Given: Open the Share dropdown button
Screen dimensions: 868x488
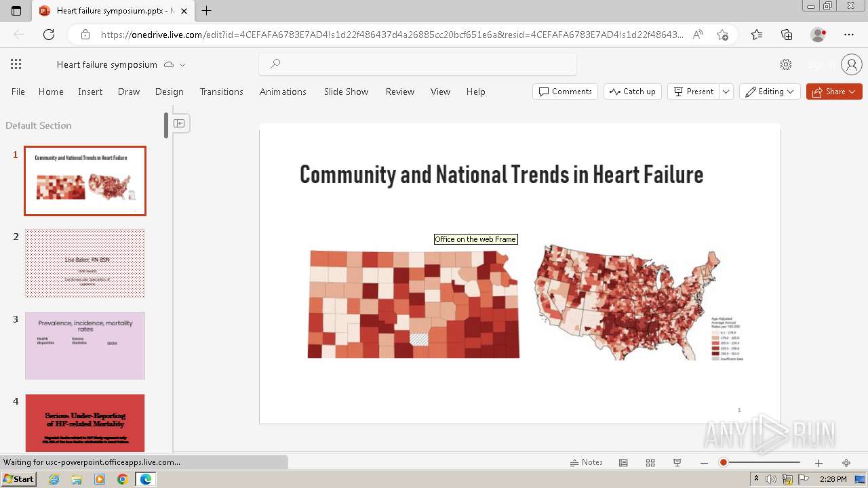Looking at the screenshot, I should click(834, 91).
